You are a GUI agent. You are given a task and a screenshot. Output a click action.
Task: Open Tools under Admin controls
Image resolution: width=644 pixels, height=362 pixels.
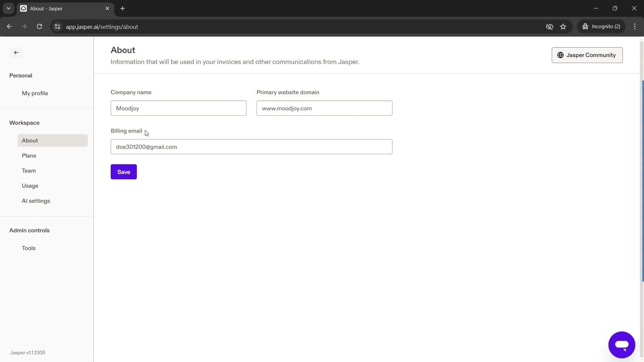28,248
